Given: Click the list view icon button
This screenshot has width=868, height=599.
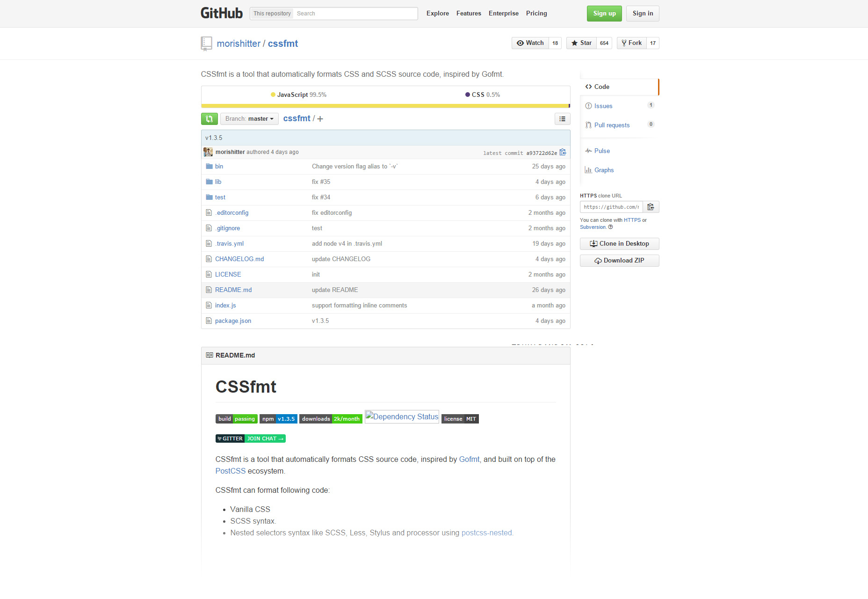Looking at the screenshot, I should coord(562,119).
